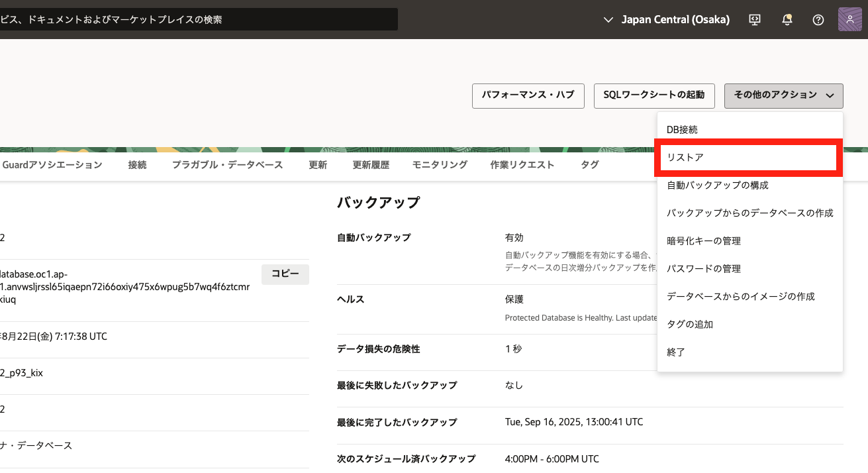The width and height of the screenshot is (868, 473).
Task: Copy the OCID with コピー button
Action: point(285,274)
